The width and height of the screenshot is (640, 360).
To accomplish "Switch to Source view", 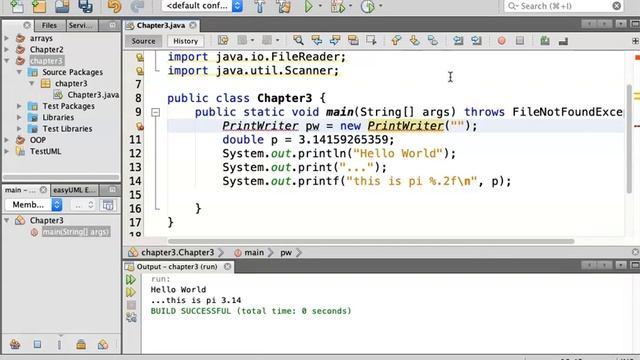I will pyautogui.click(x=143, y=41).
